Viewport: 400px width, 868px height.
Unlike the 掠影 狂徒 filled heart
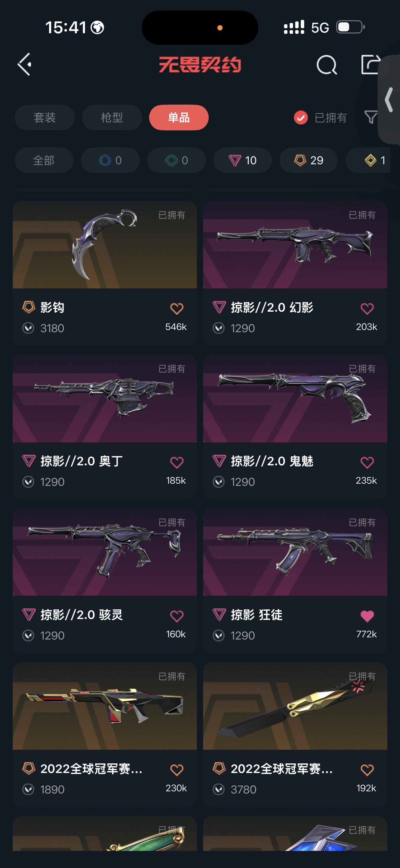[367, 616]
